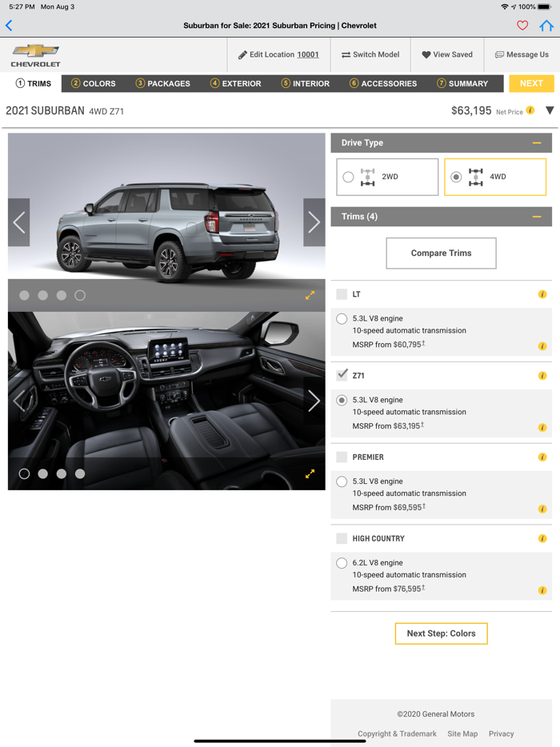Go to the Accessories step tab
This screenshot has height=747, width=560.
point(382,83)
